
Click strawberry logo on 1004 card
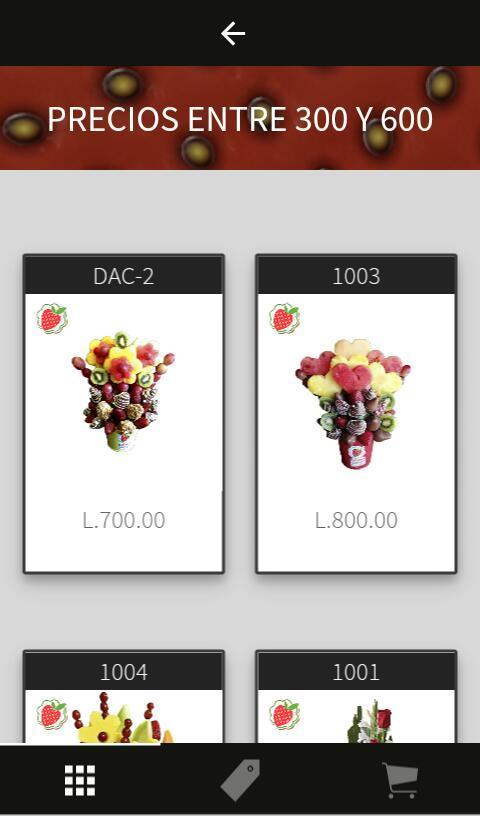[52, 714]
